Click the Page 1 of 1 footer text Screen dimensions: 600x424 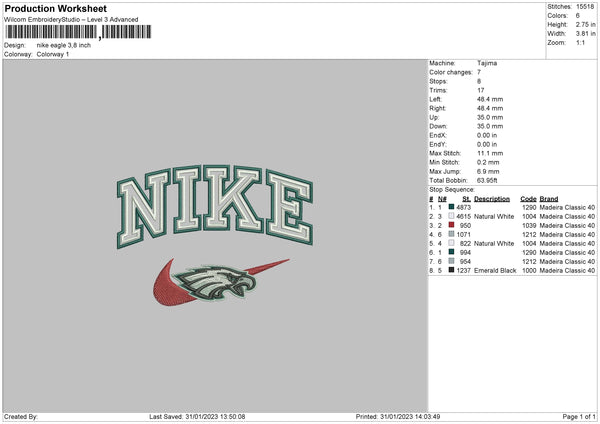pyautogui.click(x=579, y=416)
